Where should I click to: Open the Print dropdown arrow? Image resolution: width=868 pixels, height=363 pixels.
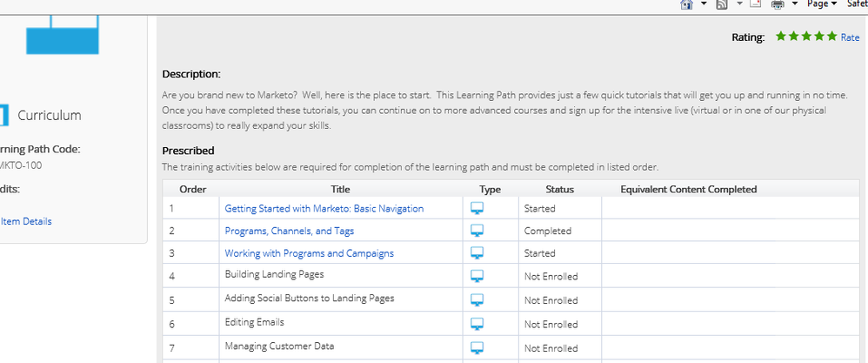794,3
